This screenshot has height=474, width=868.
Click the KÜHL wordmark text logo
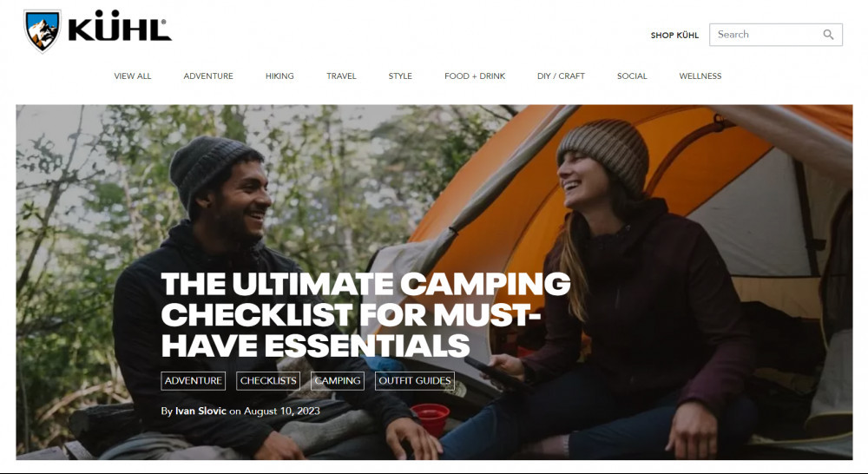[120, 26]
